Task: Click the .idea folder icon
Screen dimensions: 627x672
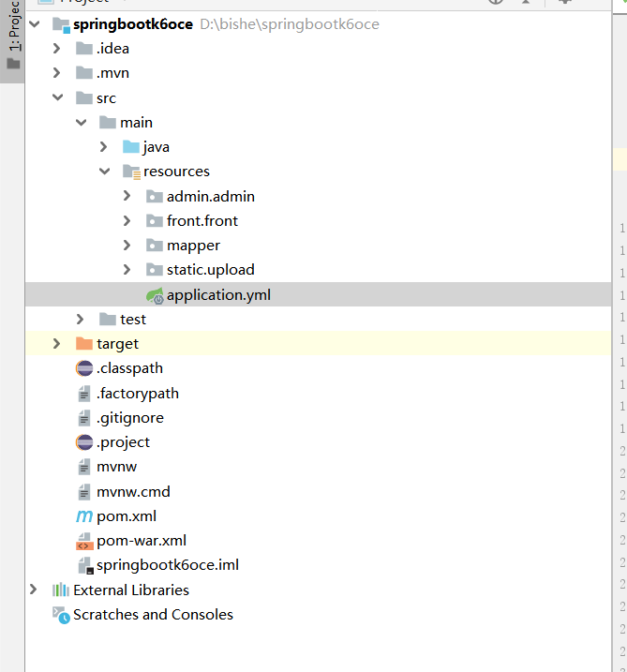Action: (x=84, y=49)
